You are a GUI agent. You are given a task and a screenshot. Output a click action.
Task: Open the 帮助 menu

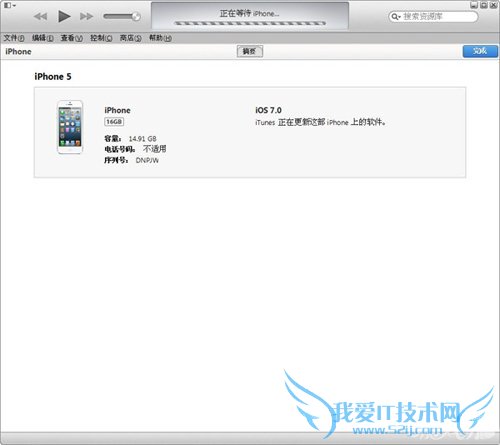[x=160, y=38]
